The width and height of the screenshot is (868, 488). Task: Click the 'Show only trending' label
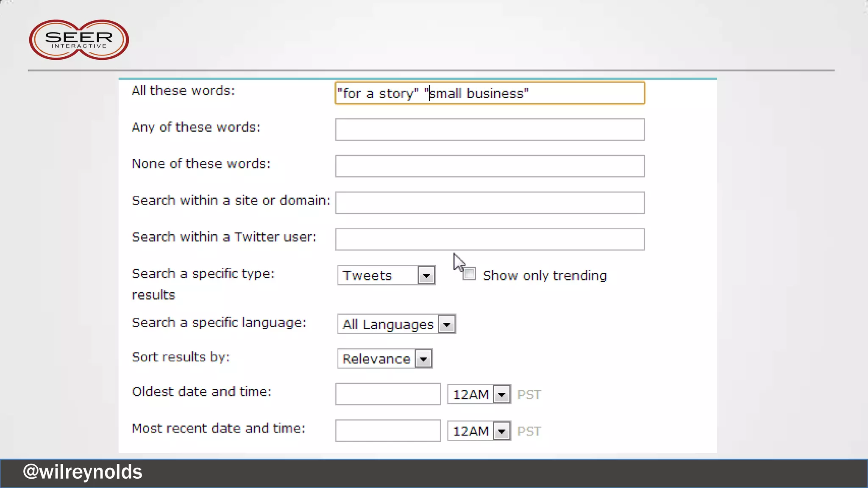pyautogui.click(x=545, y=276)
